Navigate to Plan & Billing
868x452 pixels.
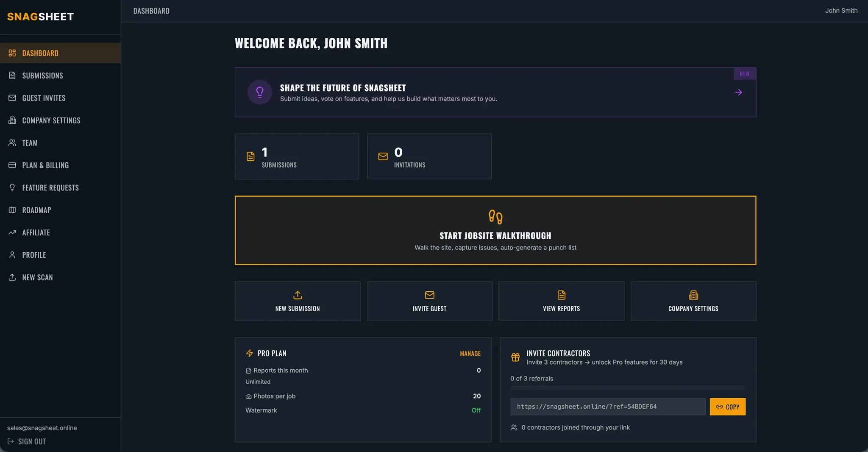[x=60, y=165]
